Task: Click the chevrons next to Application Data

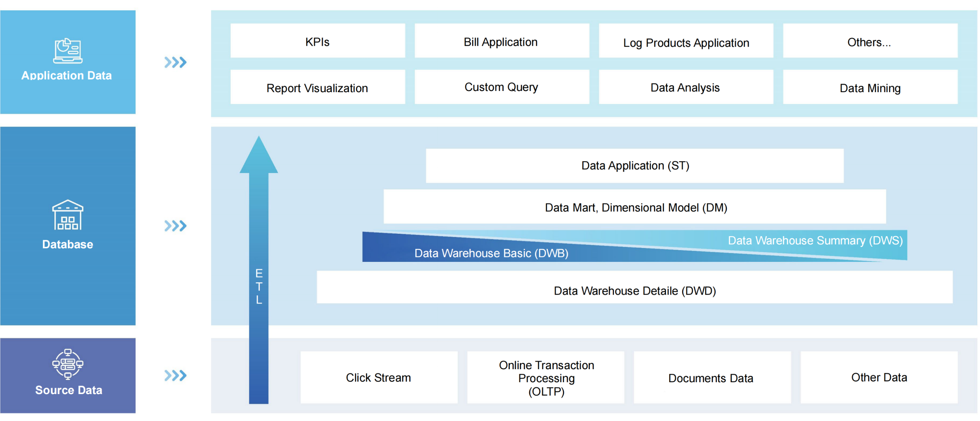Action: (x=175, y=62)
